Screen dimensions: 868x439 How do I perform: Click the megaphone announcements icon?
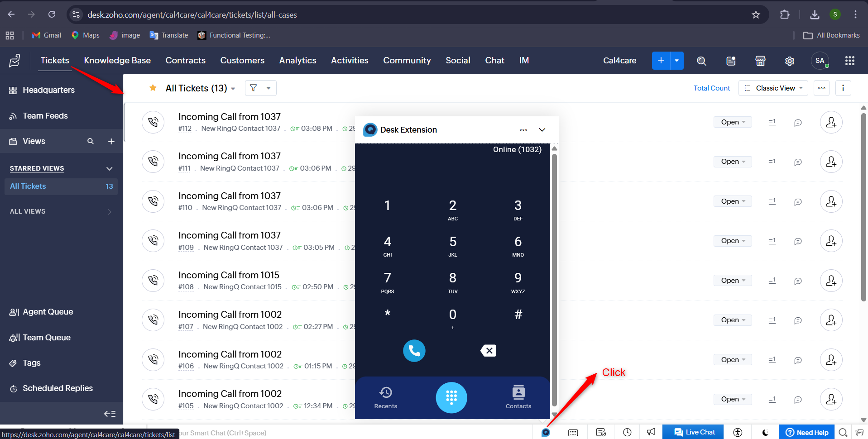point(651,432)
